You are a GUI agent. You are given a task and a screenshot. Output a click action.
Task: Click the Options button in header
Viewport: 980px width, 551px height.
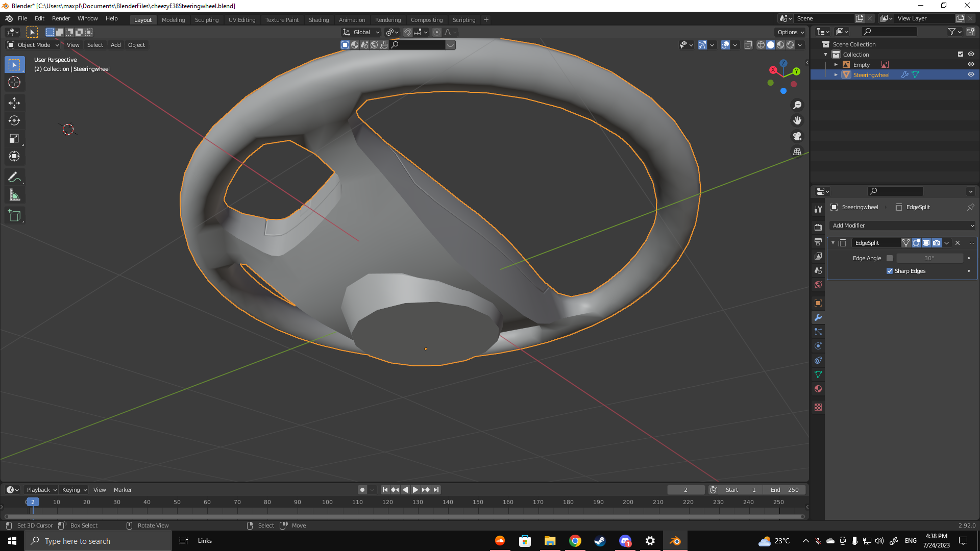(790, 32)
